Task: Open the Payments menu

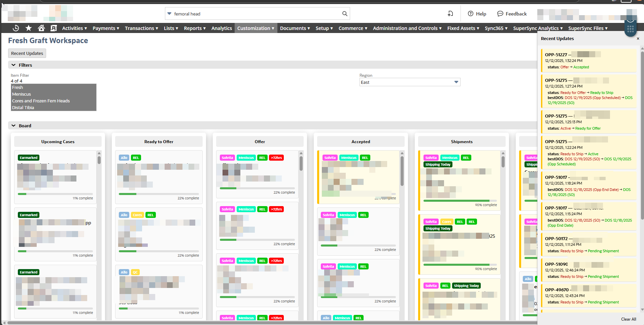Action: coord(106,28)
